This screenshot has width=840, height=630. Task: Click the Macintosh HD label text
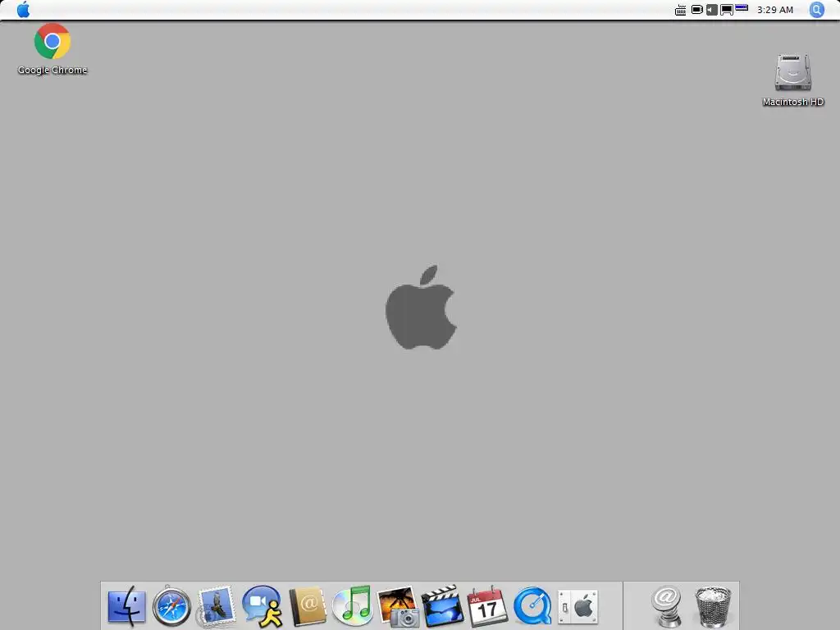[x=793, y=102]
